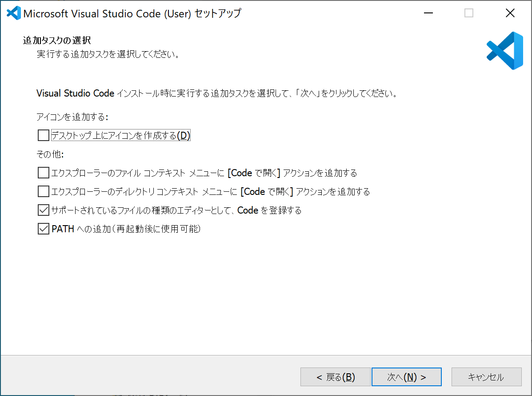
Task: Cancel setup with the キャンセル button
Action: pos(486,377)
